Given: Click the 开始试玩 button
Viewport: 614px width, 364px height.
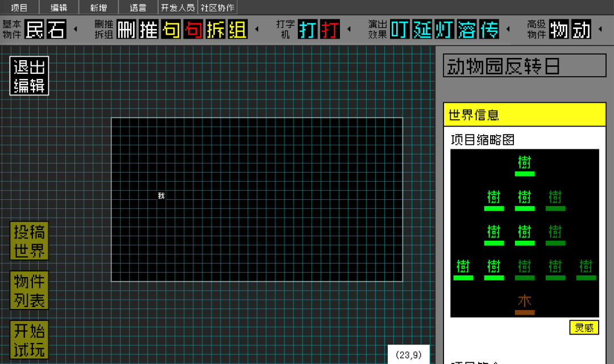Looking at the screenshot, I should [29, 340].
